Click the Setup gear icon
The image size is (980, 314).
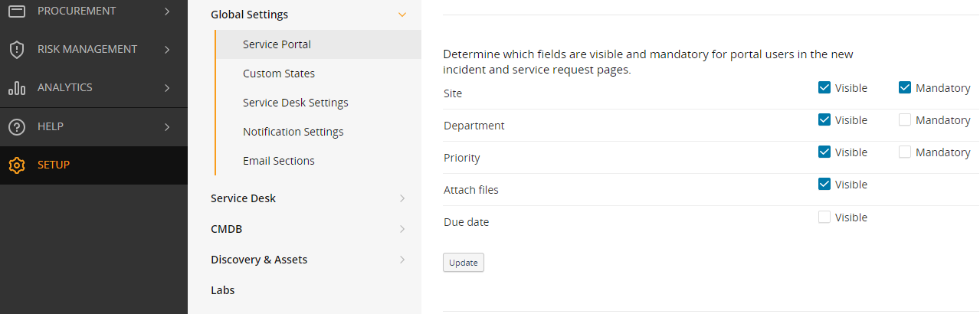pyautogui.click(x=16, y=165)
